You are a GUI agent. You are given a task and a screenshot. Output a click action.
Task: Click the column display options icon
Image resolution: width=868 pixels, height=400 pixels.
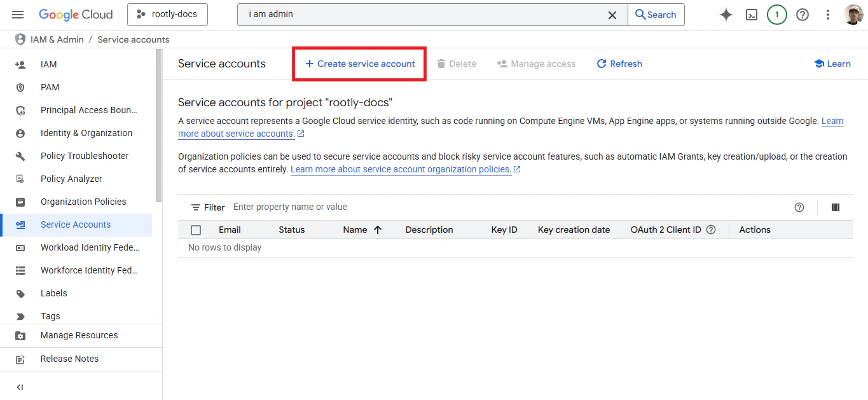pos(835,207)
